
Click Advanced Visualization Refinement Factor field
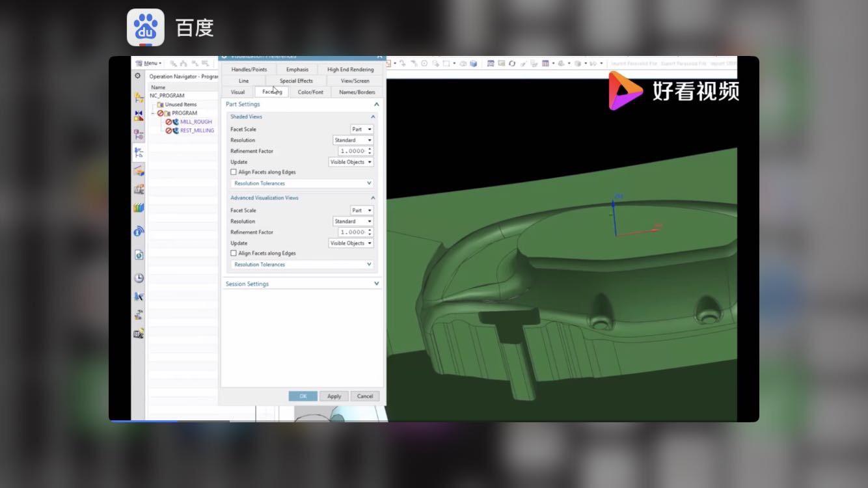pyautogui.click(x=353, y=232)
